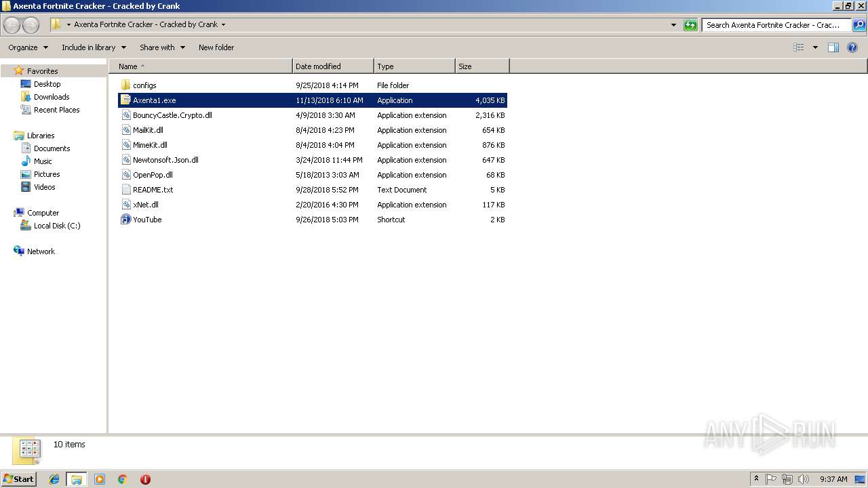This screenshot has width=868, height=488.
Task: Launch the media player taskbar icon
Action: pos(100,479)
